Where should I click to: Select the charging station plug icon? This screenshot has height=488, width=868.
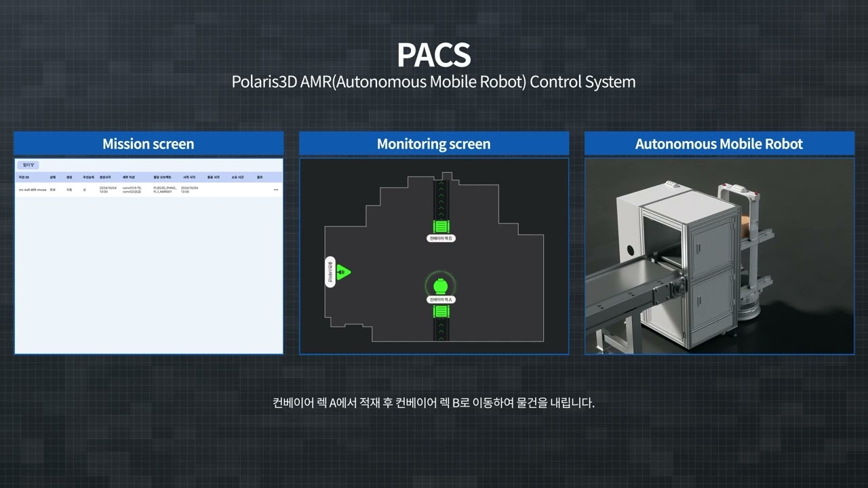click(343, 272)
